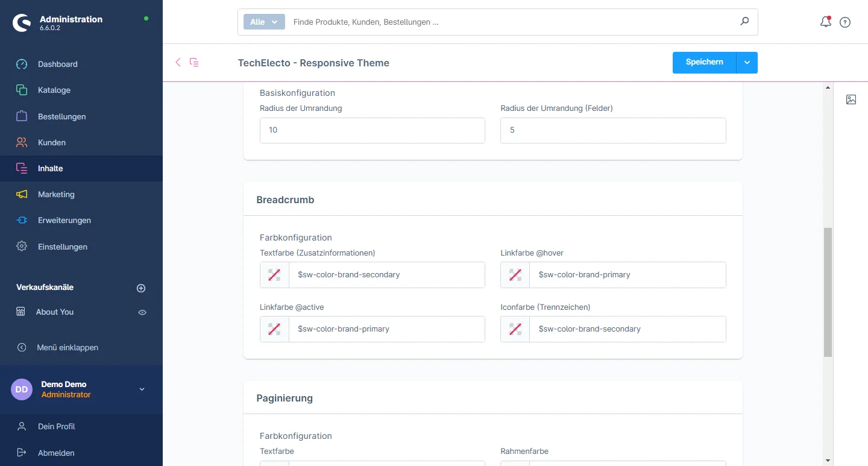
Task: Toggle the About You storefront eye icon
Action: coord(142,312)
